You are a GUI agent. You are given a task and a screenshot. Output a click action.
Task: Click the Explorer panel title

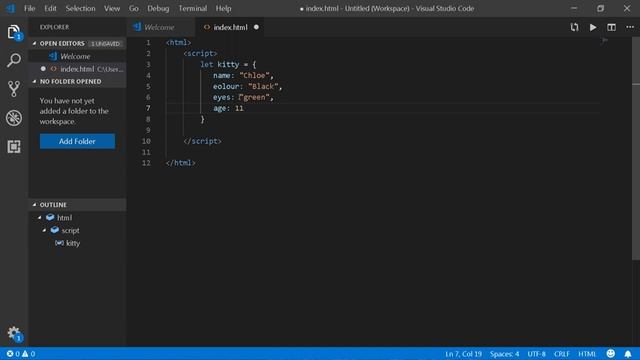click(54, 27)
